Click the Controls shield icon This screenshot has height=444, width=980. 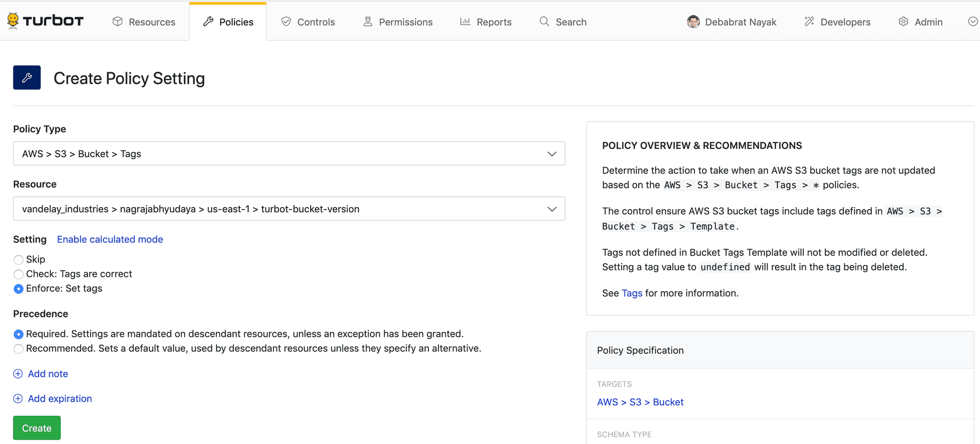point(286,22)
